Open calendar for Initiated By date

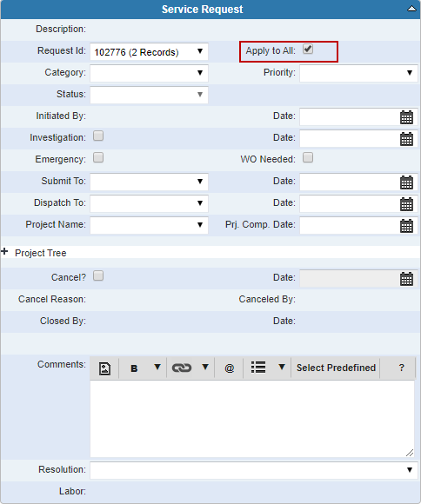click(406, 117)
